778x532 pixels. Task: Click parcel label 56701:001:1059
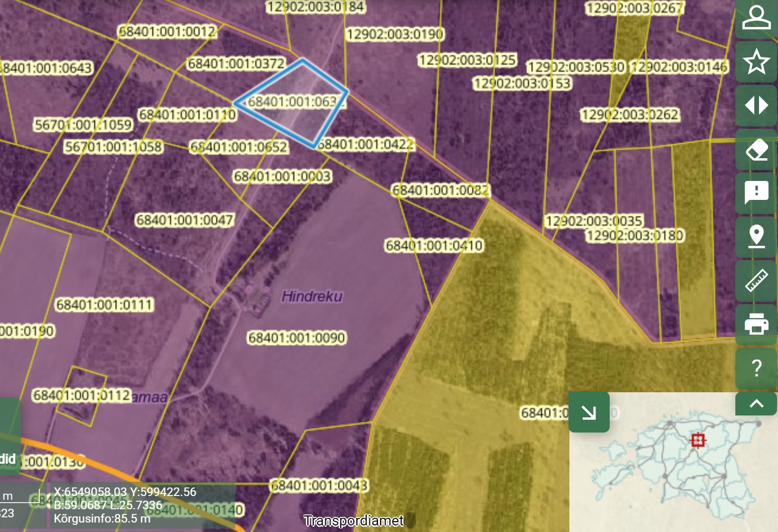click(x=83, y=125)
